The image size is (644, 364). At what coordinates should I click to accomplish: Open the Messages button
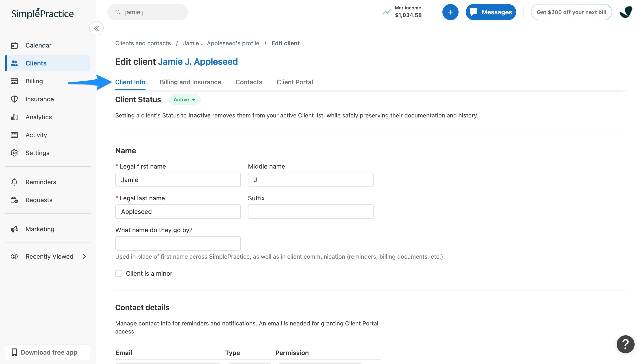pos(491,12)
